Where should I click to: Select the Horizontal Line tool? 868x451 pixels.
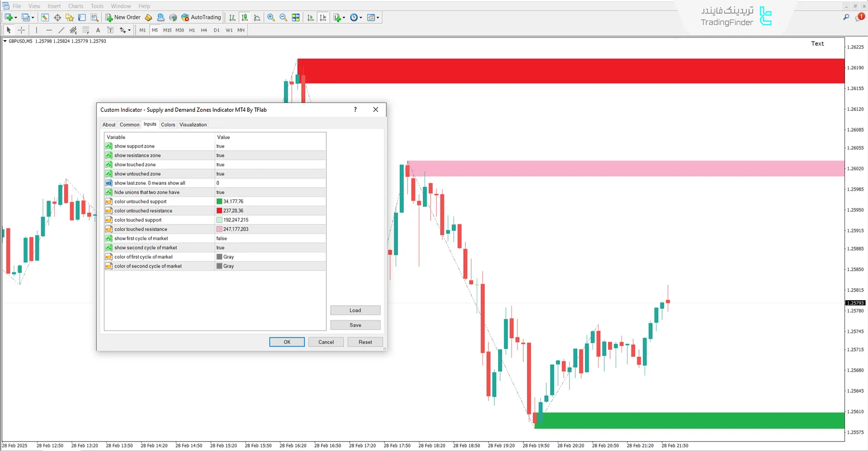(x=49, y=30)
